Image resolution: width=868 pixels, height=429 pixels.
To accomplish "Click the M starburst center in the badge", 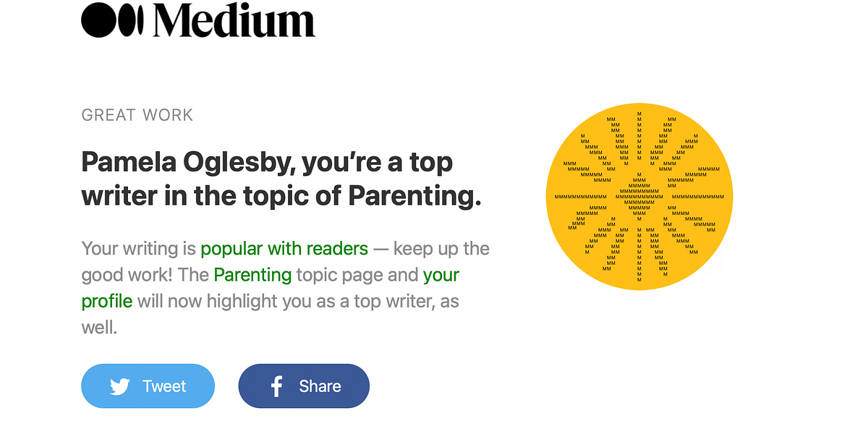I will [639, 196].
